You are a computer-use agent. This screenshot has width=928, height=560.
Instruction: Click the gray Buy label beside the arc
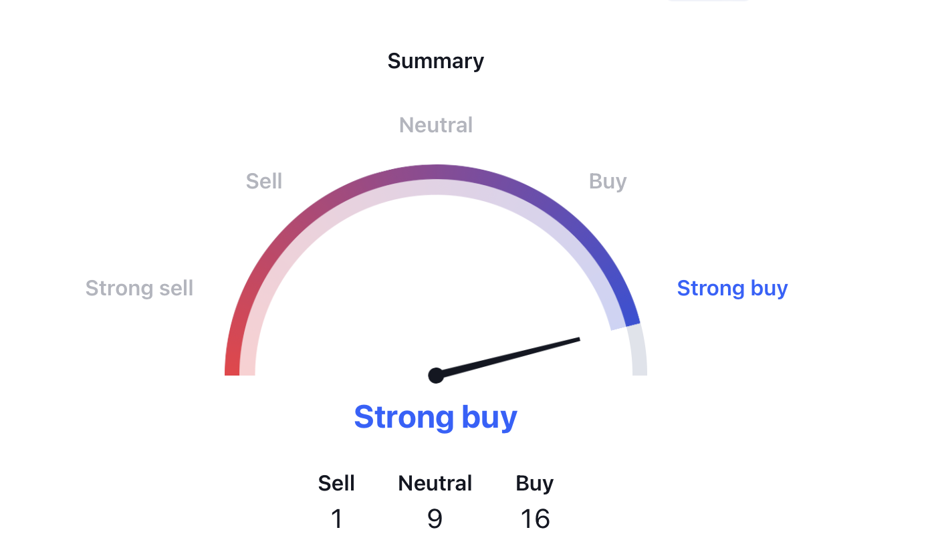tap(608, 181)
